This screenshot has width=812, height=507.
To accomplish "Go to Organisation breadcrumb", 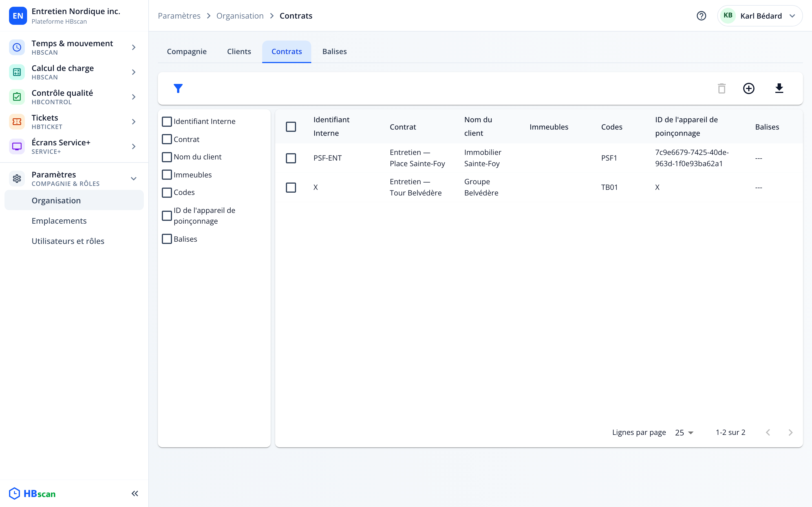I will coord(240,16).
